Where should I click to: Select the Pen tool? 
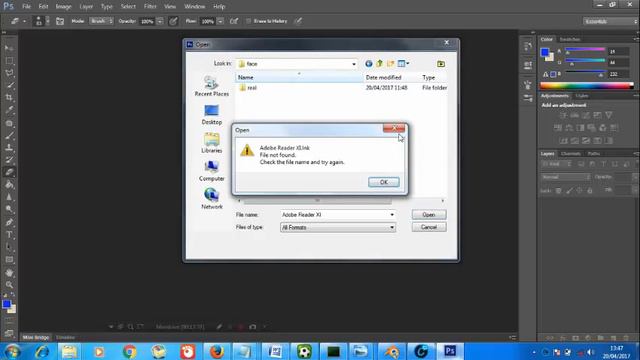coord(9,222)
